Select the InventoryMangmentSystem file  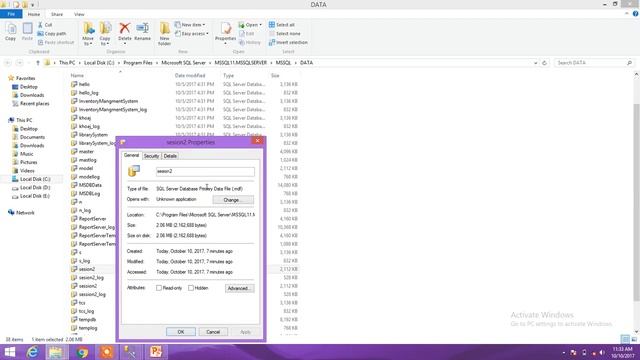pyautogui.click(x=108, y=101)
